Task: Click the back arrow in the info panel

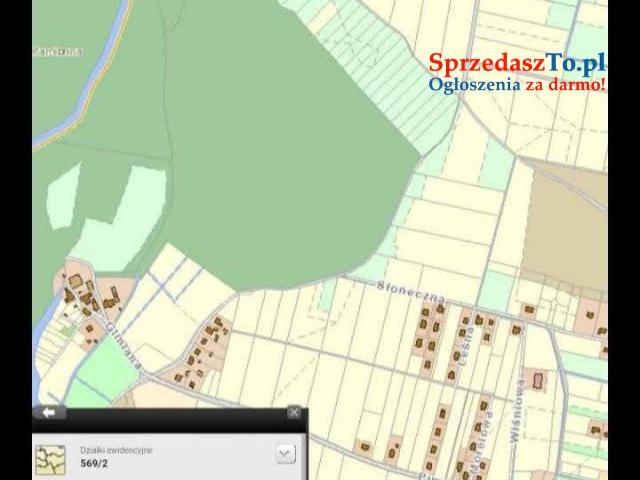Action: pyautogui.click(x=48, y=412)
